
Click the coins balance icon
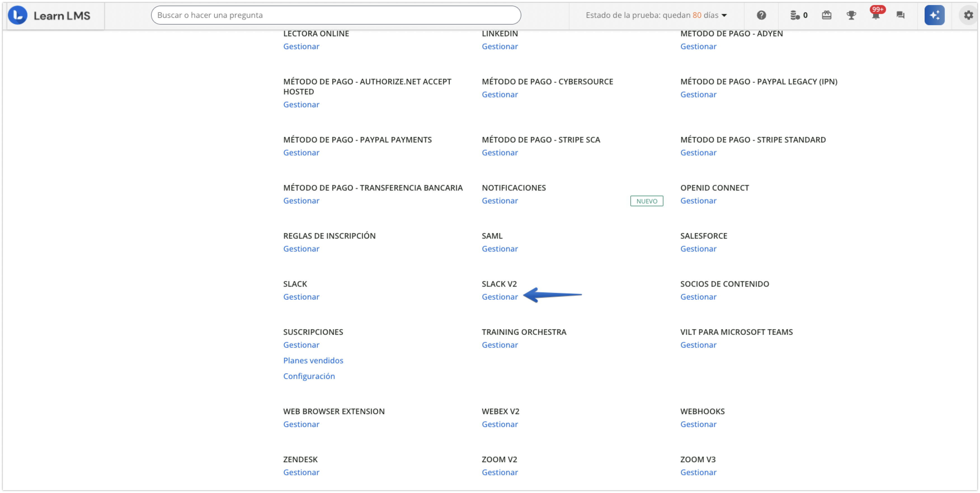795,15
